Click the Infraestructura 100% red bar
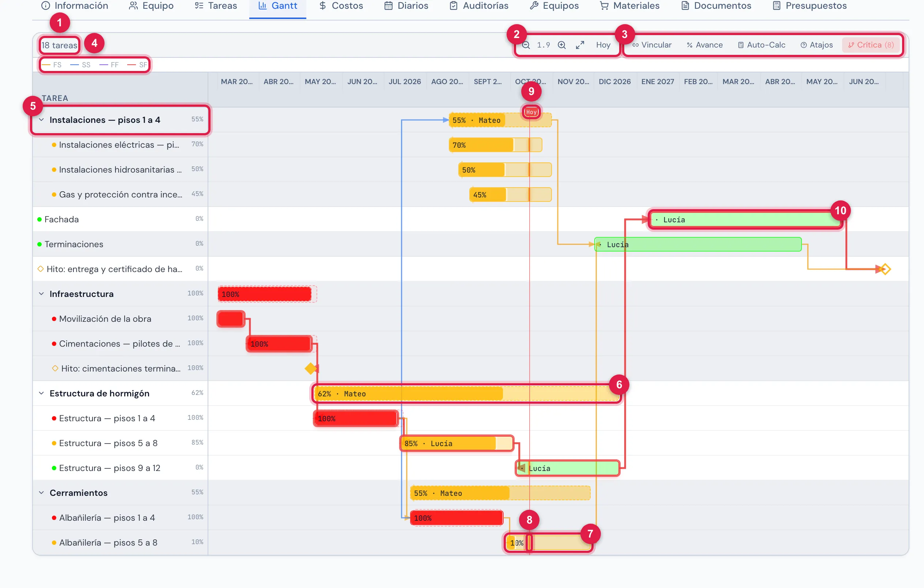 tap(264, 294)
